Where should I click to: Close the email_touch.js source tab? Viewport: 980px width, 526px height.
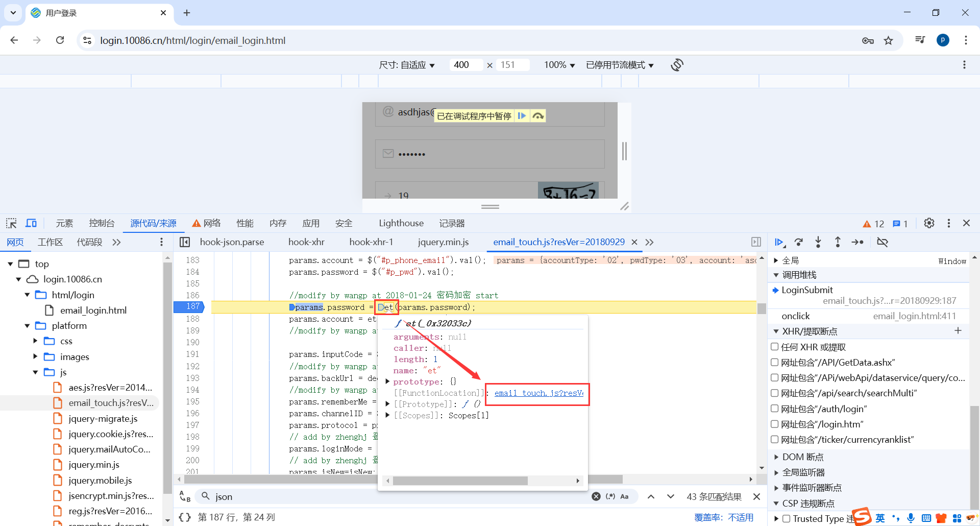click(x=634, y=242)
